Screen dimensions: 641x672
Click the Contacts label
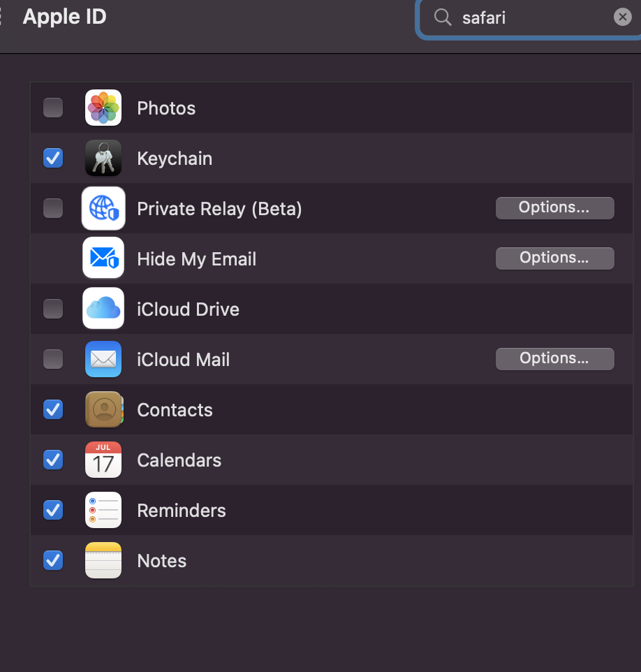tap(175, 410)
